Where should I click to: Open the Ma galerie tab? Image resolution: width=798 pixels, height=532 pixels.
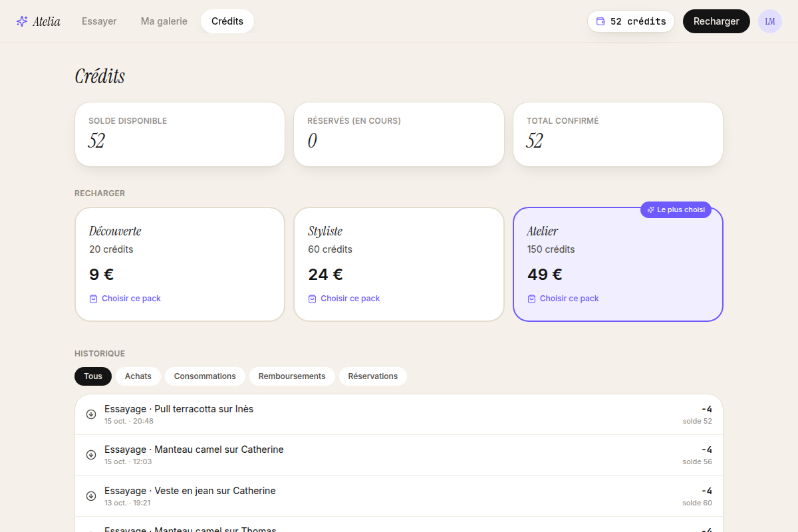164,21
